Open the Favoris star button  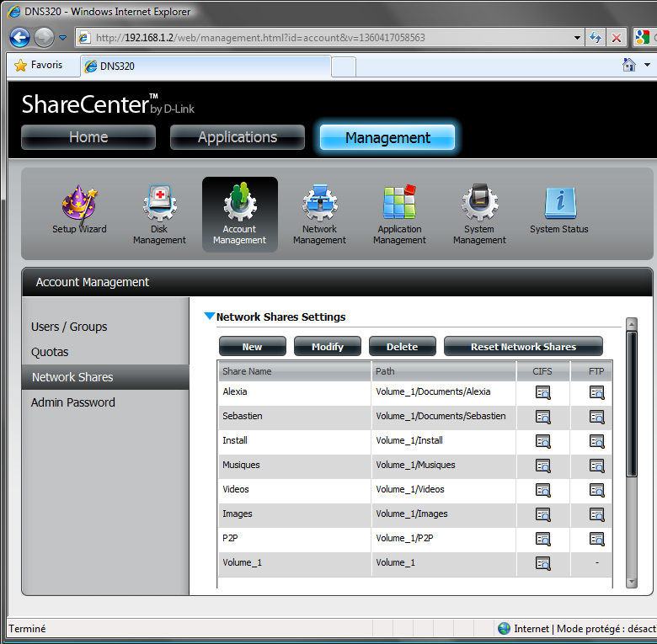point(39,65)
